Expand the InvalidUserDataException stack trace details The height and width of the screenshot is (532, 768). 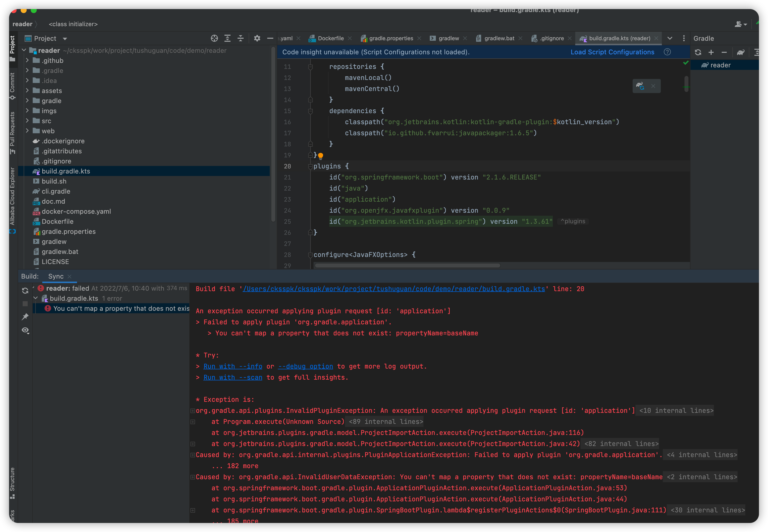(x=193, y=477)
